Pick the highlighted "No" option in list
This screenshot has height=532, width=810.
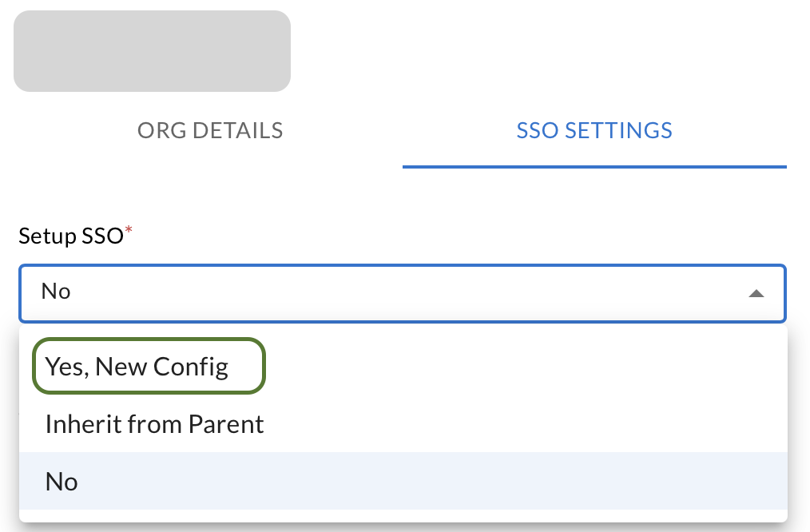[x=62, y=482]
